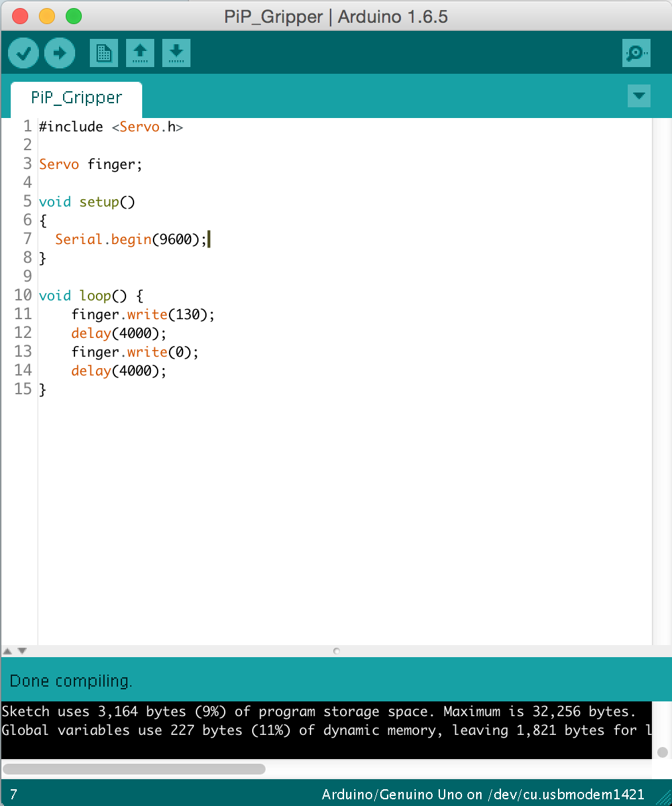Open the Serial Monitor
This screenshot has height=806, width=672.
(x=636, y=53)
